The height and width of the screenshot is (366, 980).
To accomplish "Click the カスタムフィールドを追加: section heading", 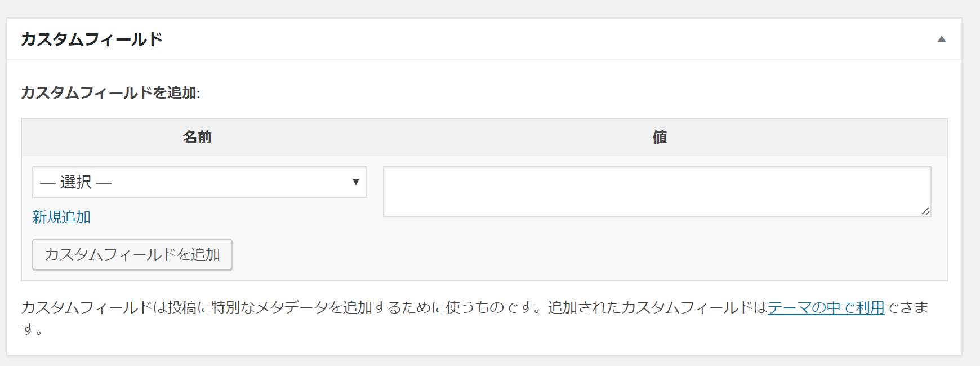I will [x=110, y=92].
